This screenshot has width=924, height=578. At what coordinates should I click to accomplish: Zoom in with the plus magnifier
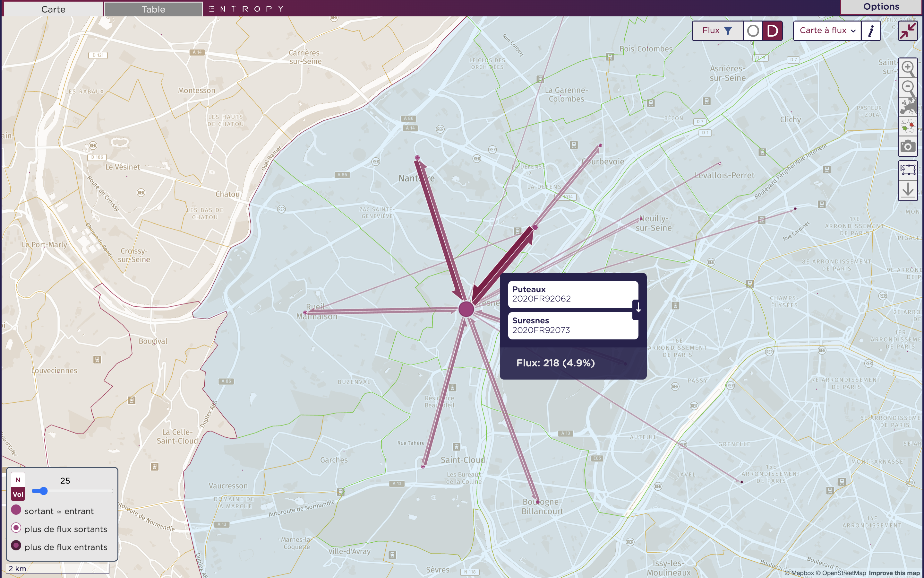[x=908, y=68]
